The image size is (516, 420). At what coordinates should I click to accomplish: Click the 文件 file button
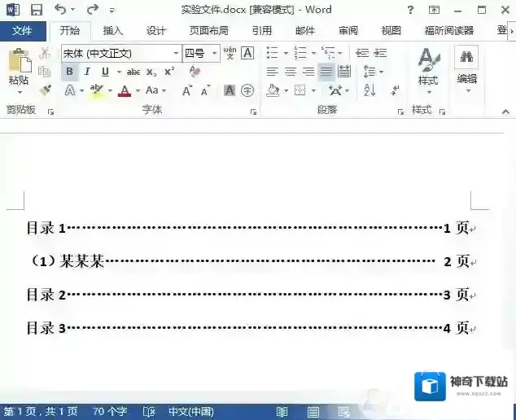click(23, 31)
